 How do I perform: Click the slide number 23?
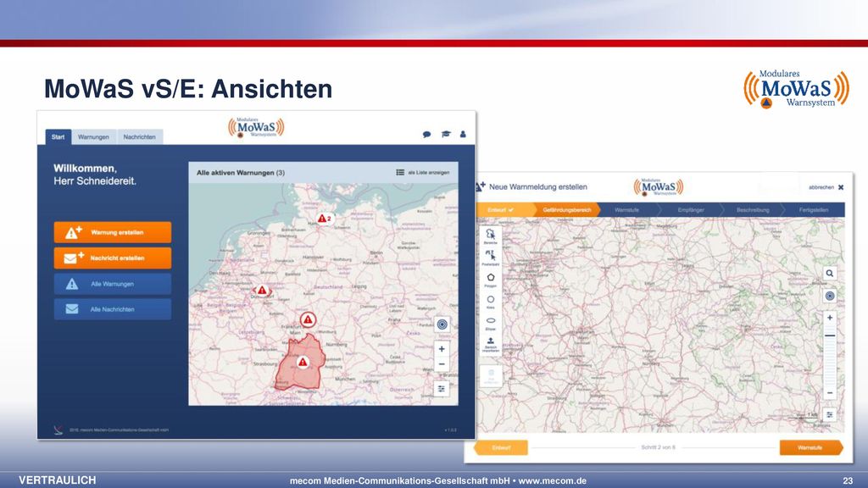point(848,481)
